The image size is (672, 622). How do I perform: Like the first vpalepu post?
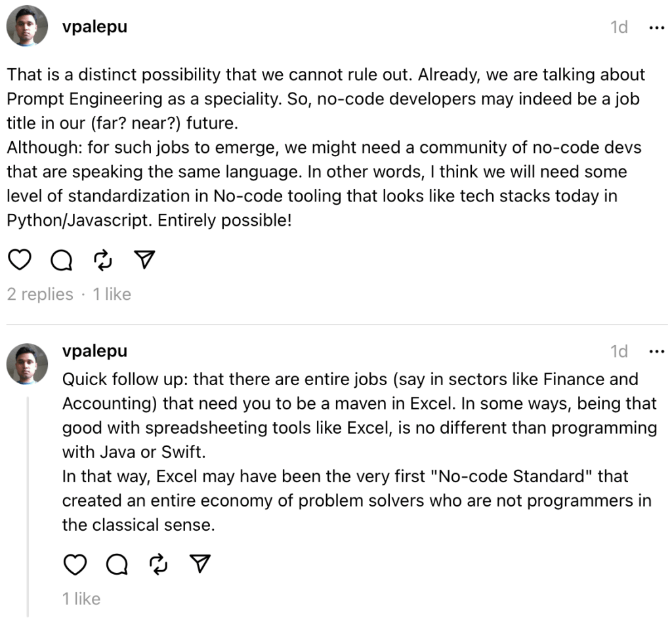click(x=20, y=260)
